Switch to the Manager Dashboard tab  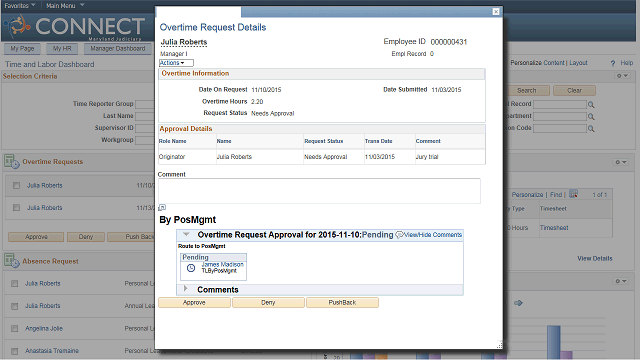pyautogui.click(x=118, y=49)
